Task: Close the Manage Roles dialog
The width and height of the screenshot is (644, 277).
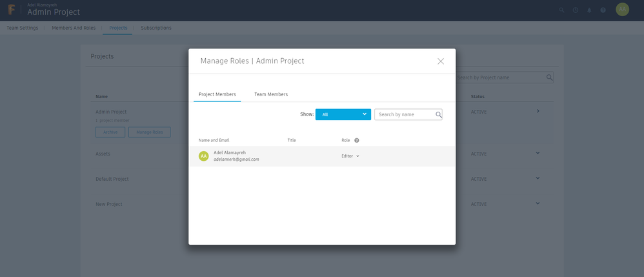Action: coord(441,61)
